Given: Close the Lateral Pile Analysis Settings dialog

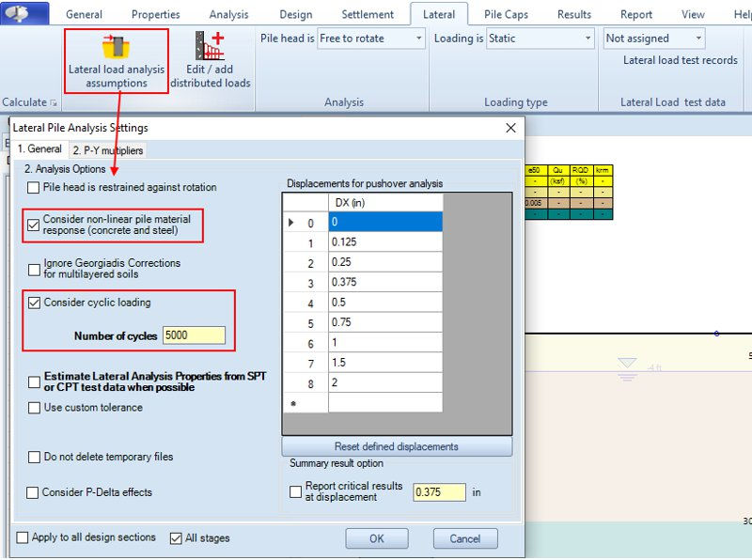Looking at the screenshot, I should click(x=510, y=128).
